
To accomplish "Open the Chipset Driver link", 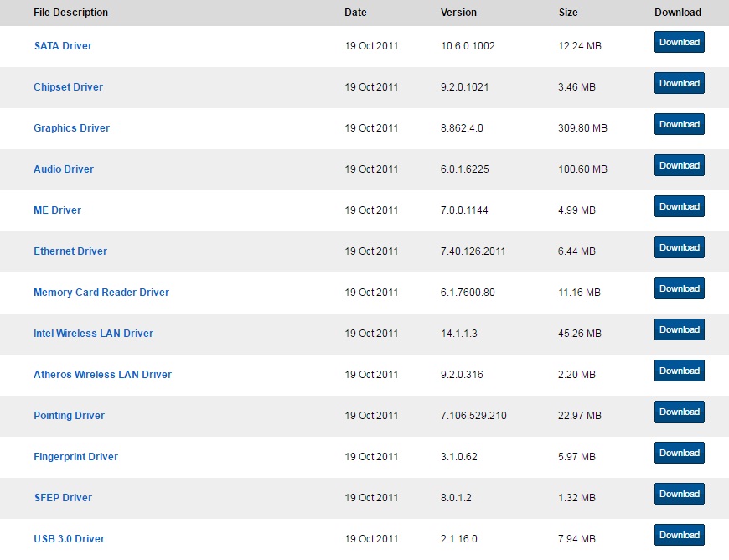I will (x=69, y=86).
